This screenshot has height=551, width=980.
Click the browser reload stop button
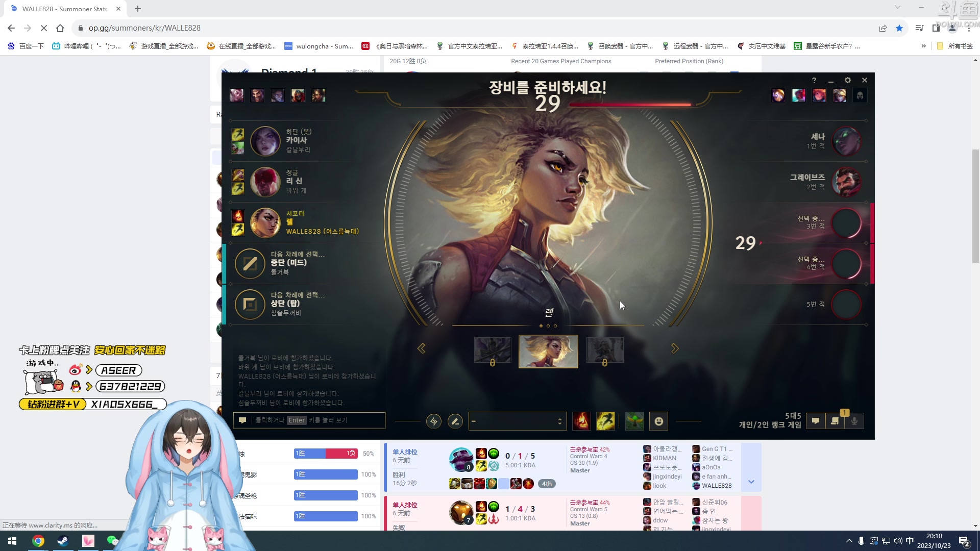[44, 28]
